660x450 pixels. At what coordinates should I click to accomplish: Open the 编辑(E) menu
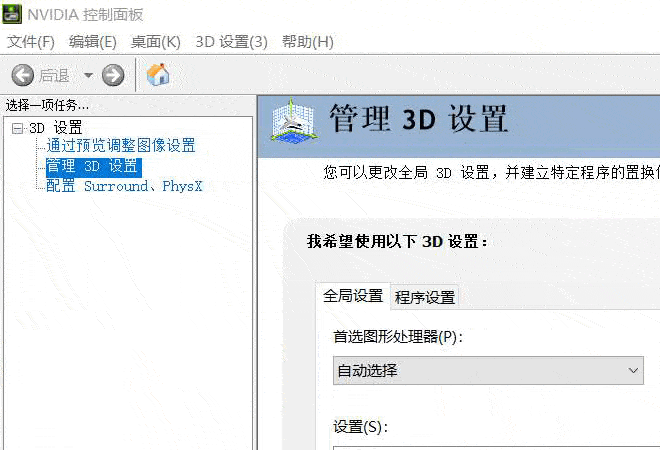click(x=93, y=42)
